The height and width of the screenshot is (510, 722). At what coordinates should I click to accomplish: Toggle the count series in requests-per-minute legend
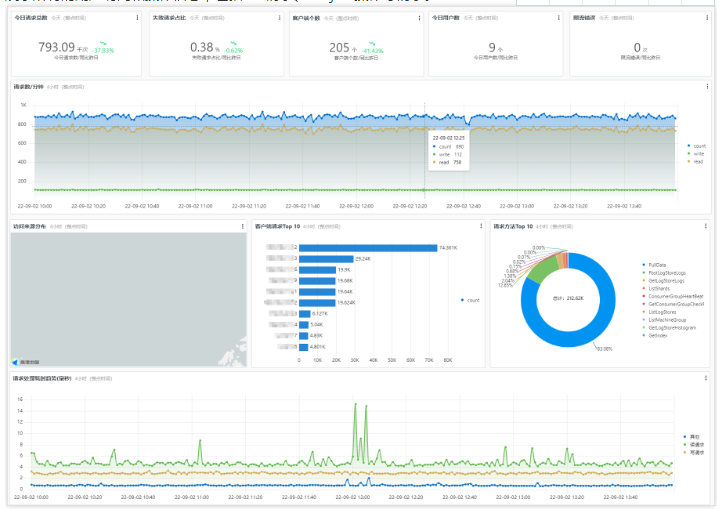pyautogui.click(x=697, y=146)
